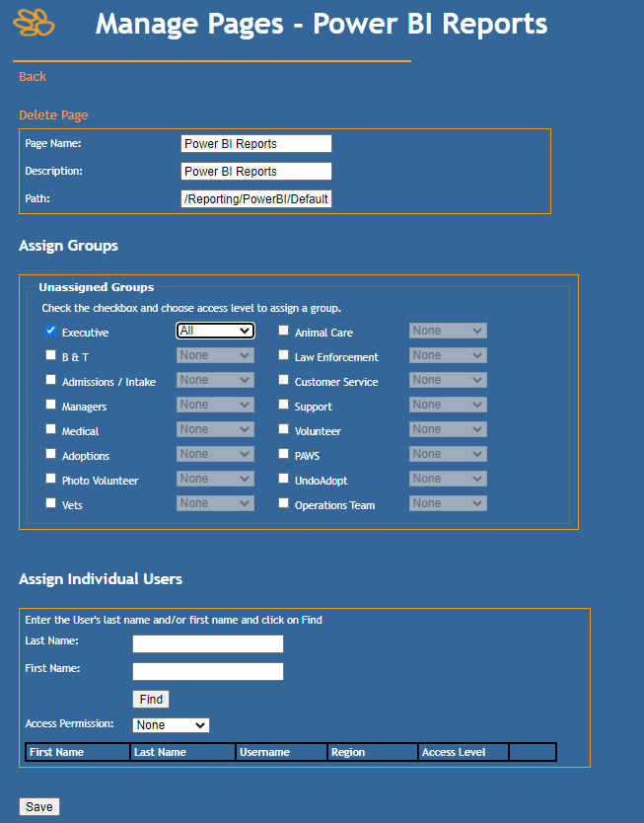Viewport: 644px width, 823px height.
Task: Click the Path text field
Action: point(256,199)
